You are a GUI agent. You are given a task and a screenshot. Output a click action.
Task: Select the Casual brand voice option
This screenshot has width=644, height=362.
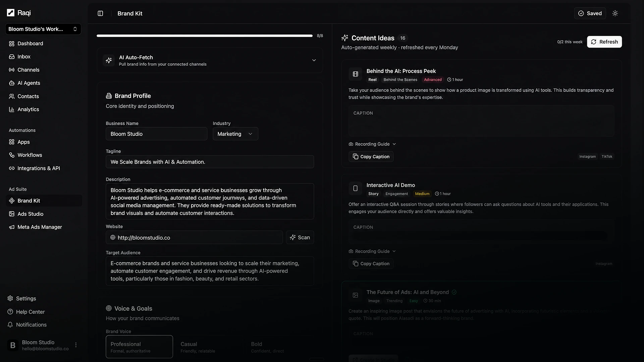210,347
